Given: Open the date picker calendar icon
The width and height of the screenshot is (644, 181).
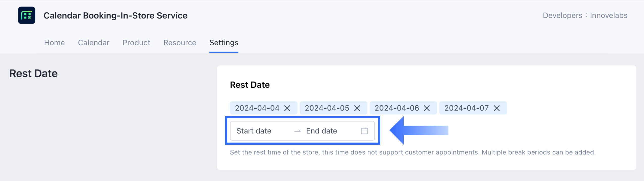Looking at the screenshot, I should coord(364,131).
